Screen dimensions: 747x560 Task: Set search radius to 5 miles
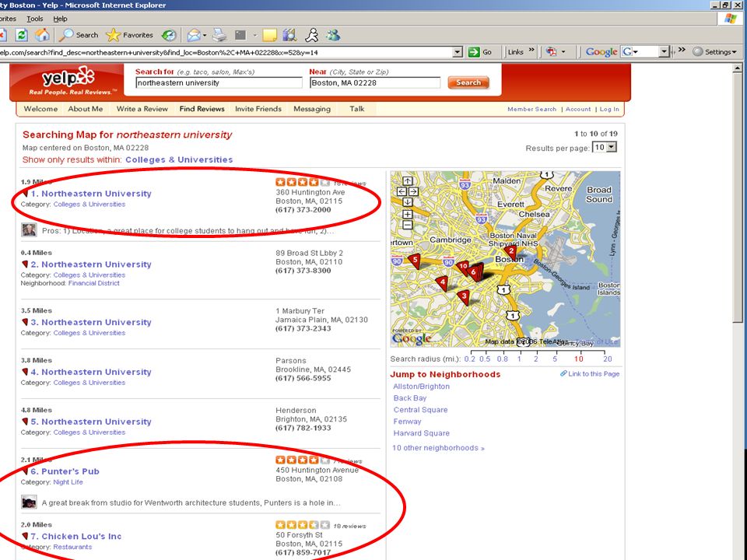[x=555, y=359]
